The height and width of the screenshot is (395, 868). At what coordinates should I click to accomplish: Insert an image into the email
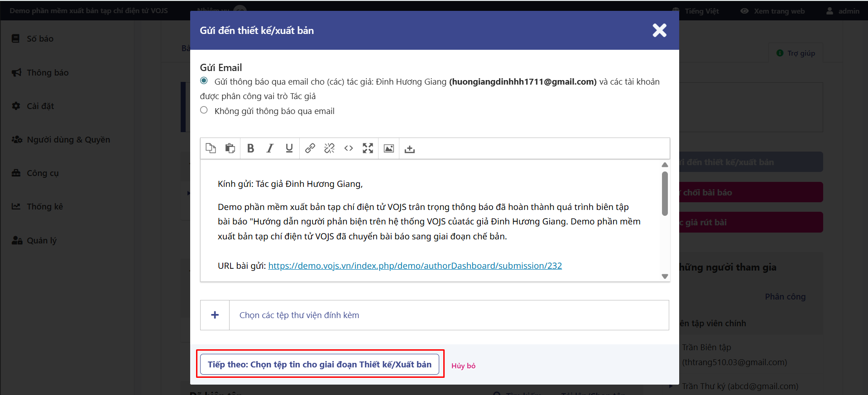[388, 148]
